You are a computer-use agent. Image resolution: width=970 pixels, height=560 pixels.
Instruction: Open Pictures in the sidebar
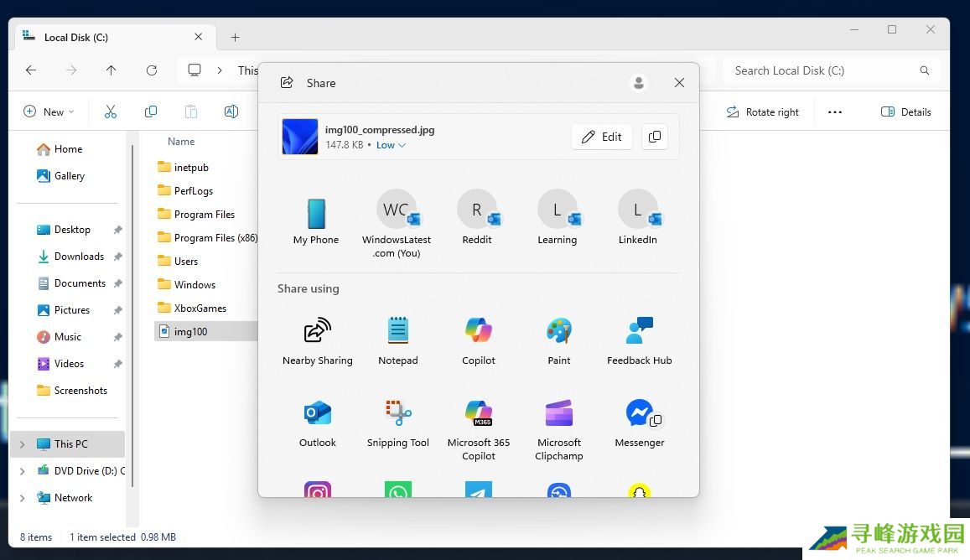click(64, 310)
